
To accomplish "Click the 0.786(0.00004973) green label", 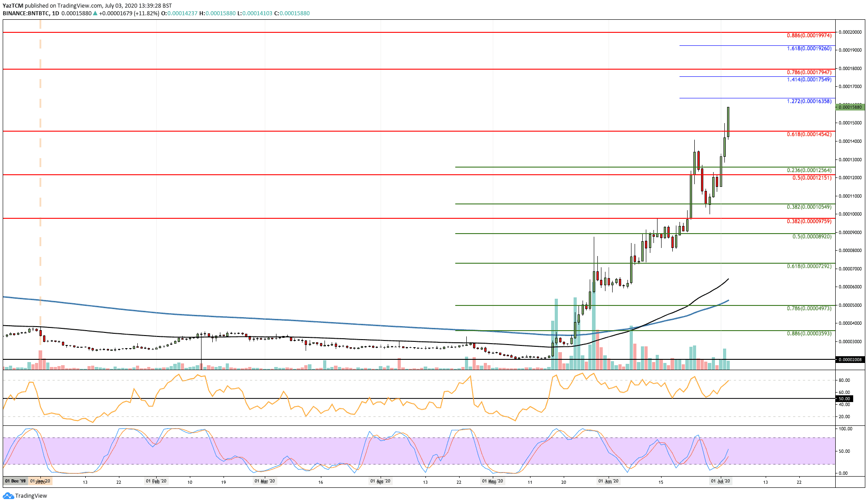I will [x=809, y=309].
